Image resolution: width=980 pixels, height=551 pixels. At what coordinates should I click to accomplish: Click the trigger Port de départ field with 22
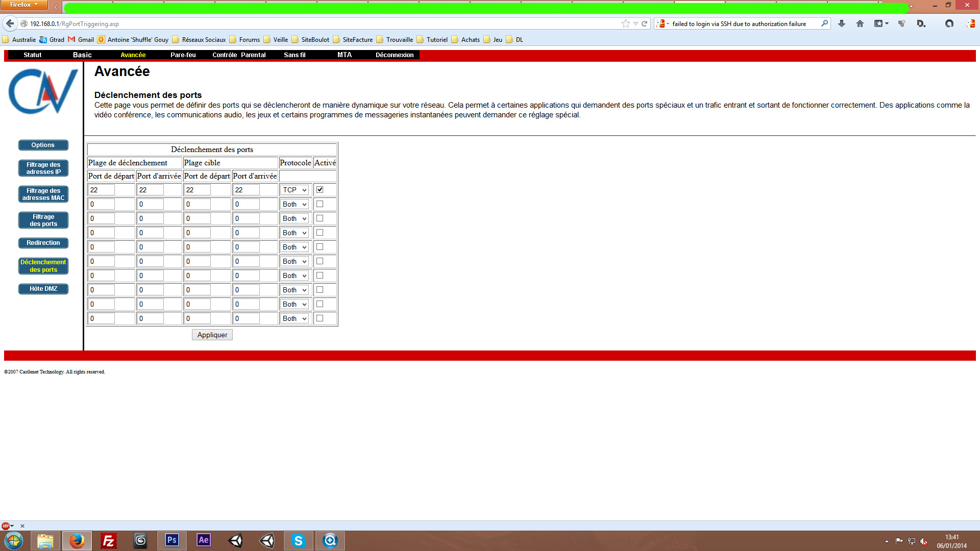pos(101,190)
